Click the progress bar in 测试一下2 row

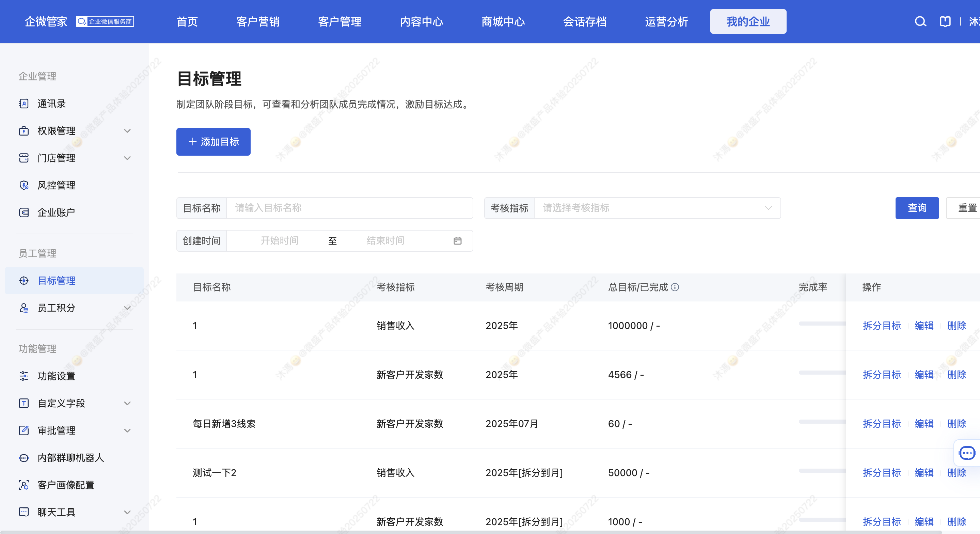tap(822, 471)
